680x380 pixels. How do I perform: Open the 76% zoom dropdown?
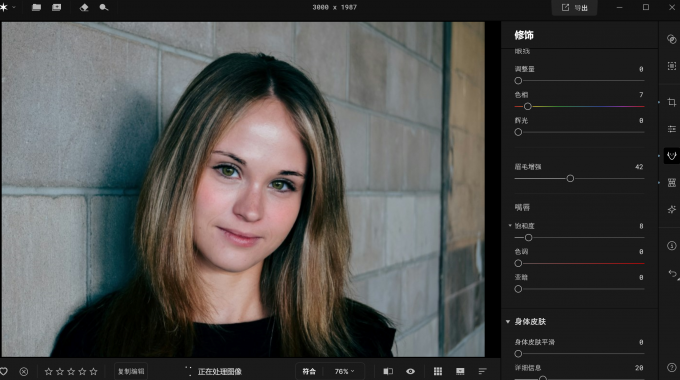(x=344, y=371)
